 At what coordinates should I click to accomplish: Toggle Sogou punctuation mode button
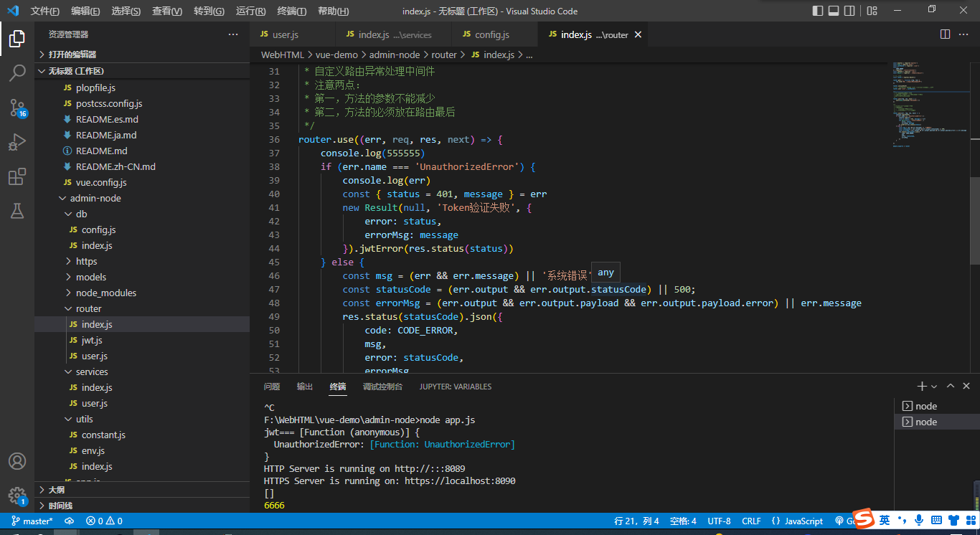coord(903,520)
